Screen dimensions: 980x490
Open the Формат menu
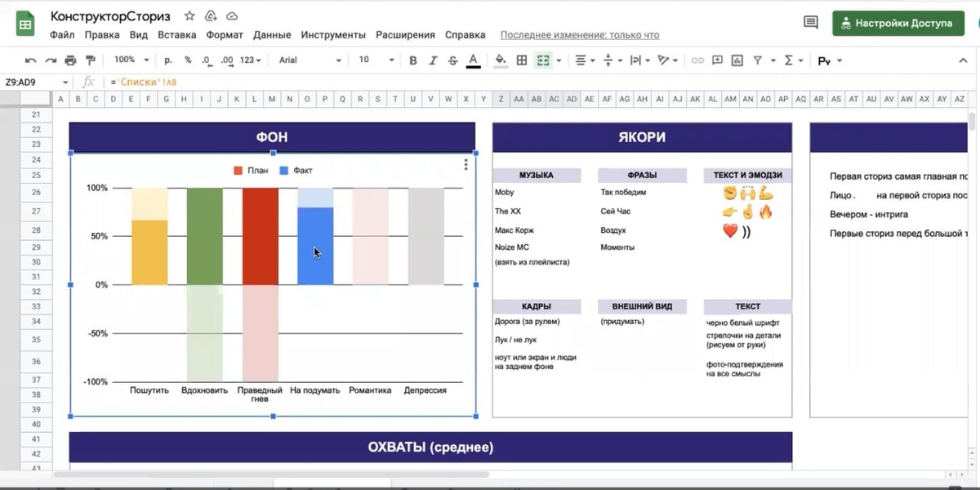225,35
